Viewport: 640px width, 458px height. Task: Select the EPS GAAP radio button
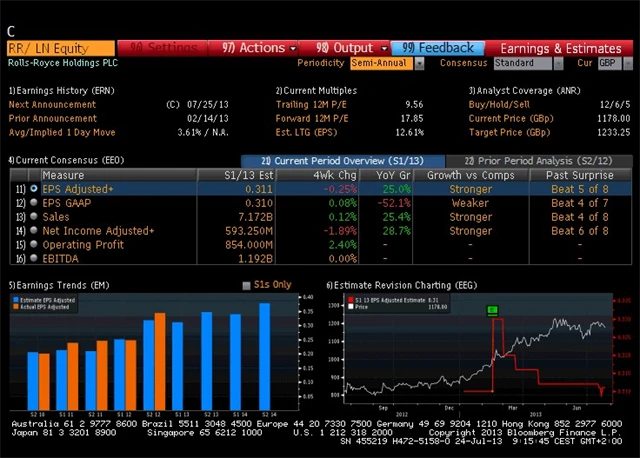34,202
